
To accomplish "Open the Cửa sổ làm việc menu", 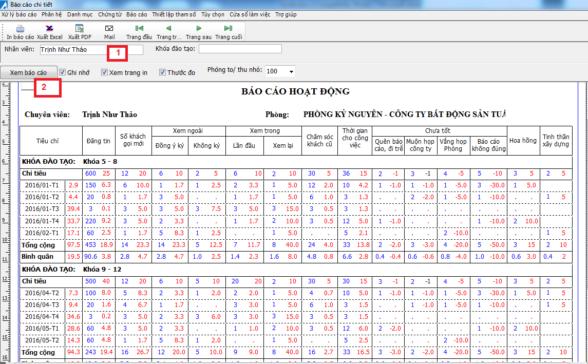I will [x=250, y=14].
